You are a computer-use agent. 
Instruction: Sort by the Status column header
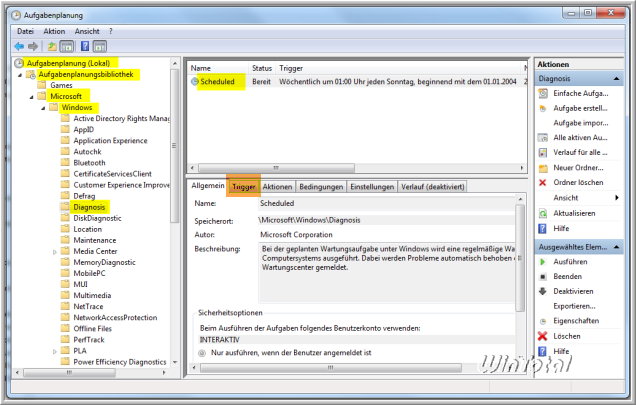[262, 68]
